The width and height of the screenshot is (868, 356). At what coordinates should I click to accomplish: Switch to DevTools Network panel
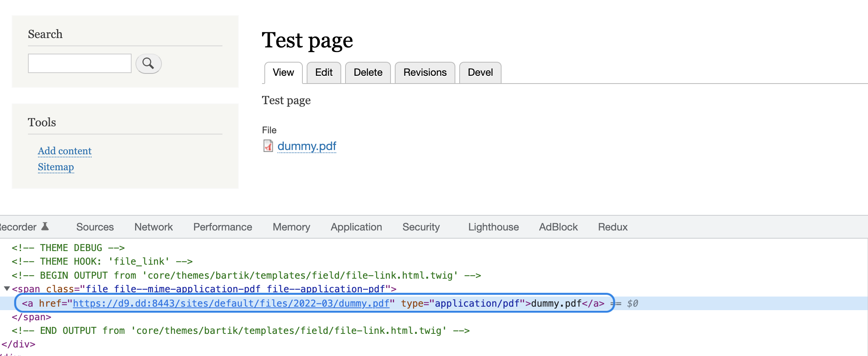(154, 227)
